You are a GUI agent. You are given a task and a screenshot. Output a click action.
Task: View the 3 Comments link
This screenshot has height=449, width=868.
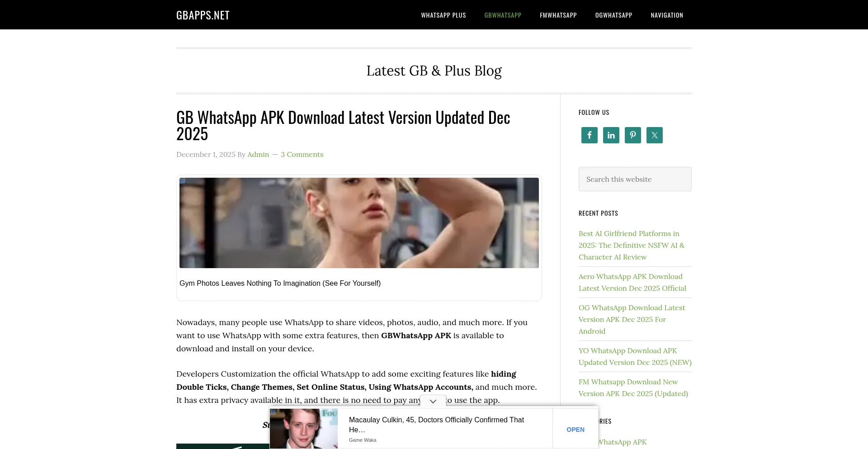pyautogui.click(x=302, y=155)
